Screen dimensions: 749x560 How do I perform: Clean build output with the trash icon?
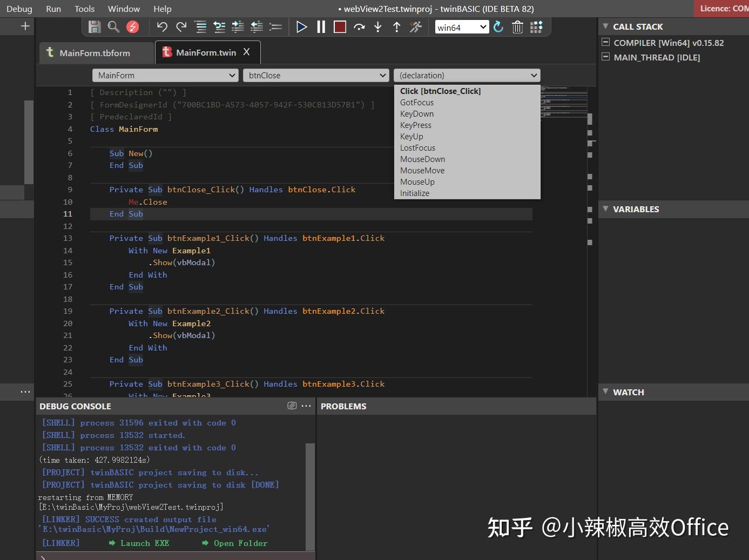click(517, 27)
